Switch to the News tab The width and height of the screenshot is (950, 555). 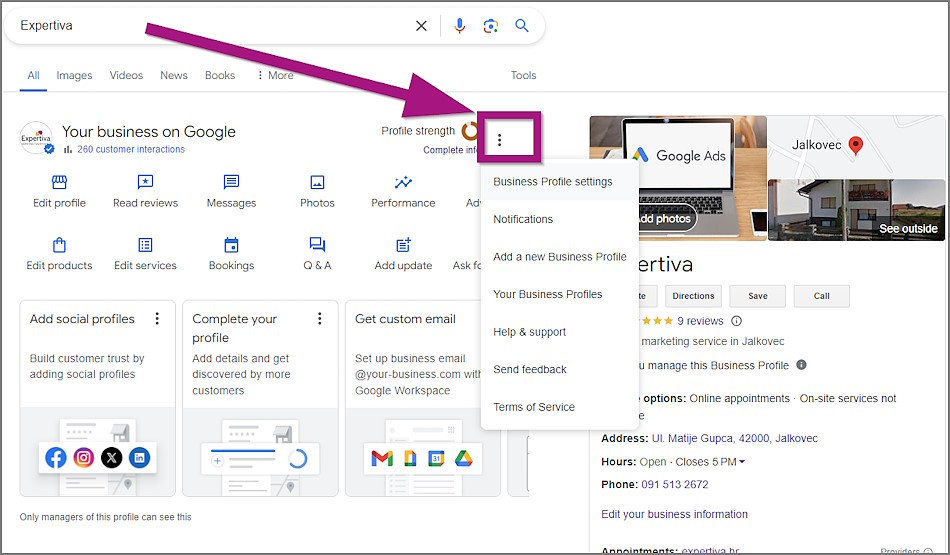coord(174,75)
